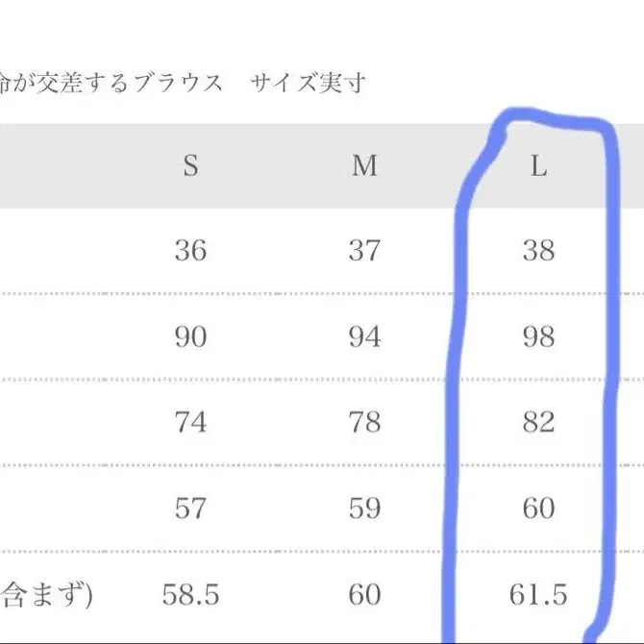Select the 60 value in M column
This screenshot has width=644, height=644.
click(364, 595)
